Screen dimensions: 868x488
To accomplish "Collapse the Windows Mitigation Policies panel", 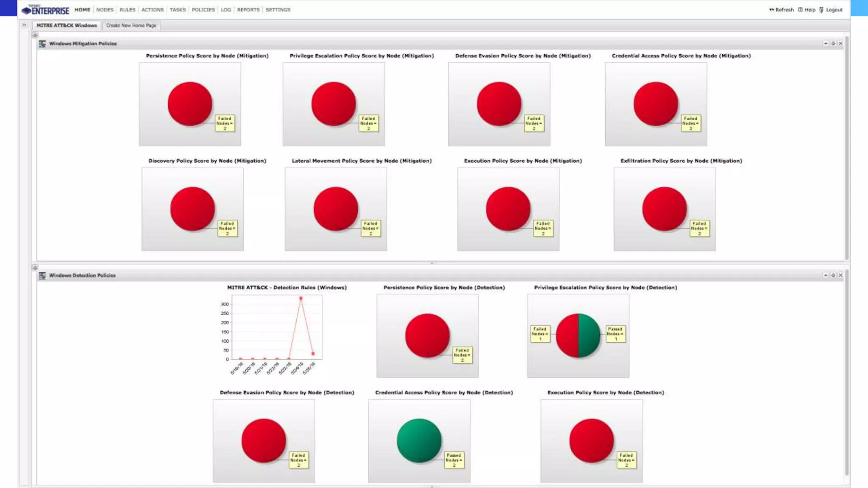I will (826, 44).
